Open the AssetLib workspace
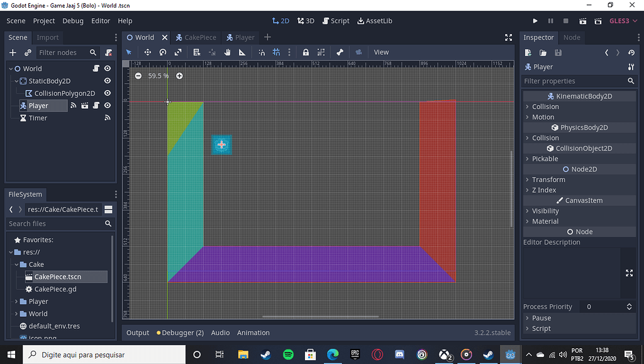 click(x=375, y=21)
